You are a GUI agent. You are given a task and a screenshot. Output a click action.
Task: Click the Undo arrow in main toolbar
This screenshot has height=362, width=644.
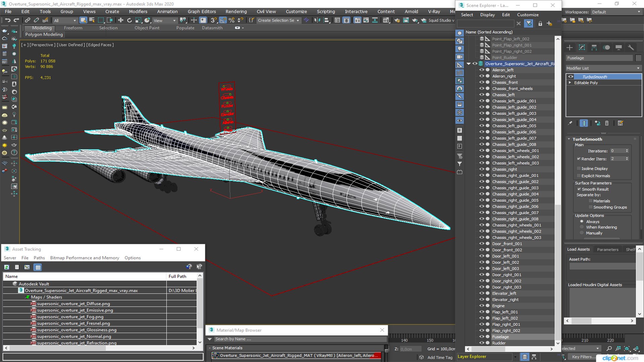click(x=7, y=20)
